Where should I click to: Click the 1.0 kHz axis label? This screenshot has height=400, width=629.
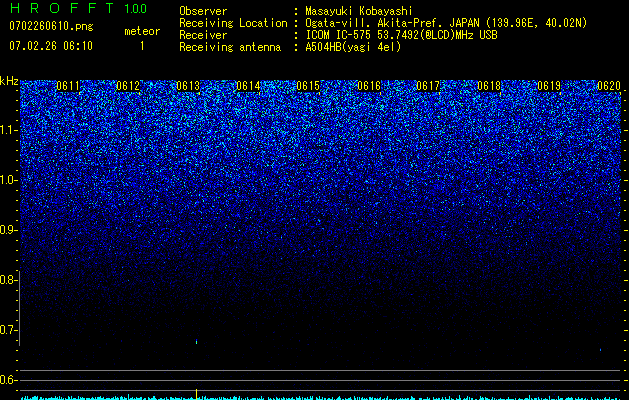[8, 180]
